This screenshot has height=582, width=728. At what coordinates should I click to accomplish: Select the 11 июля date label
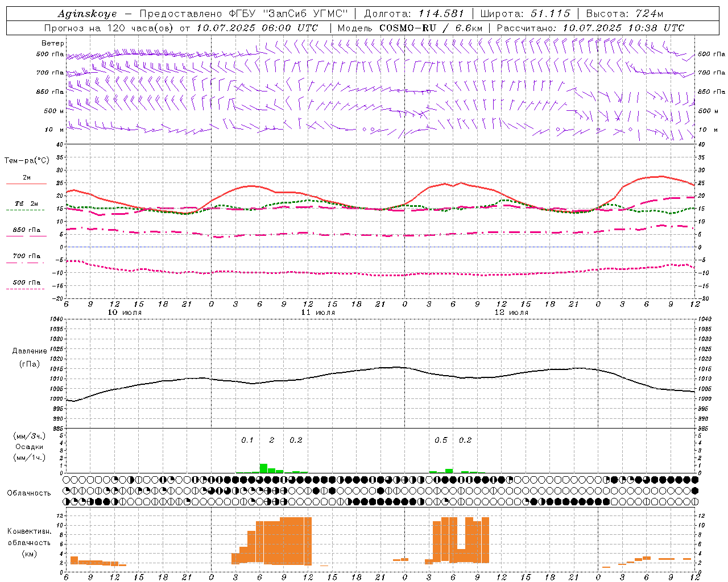click(318, 313)
